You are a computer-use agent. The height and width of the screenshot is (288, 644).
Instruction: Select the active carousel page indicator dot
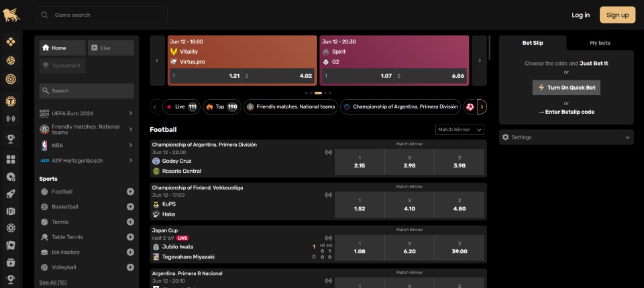318,93
